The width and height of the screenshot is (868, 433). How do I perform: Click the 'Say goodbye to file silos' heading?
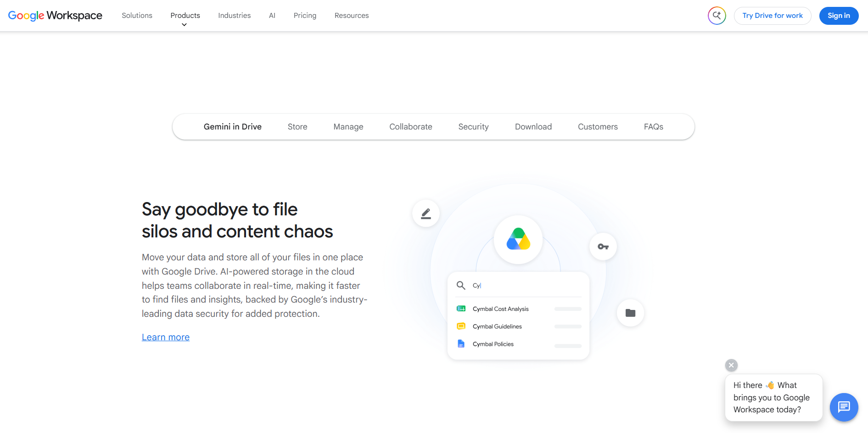click(237, 220)
